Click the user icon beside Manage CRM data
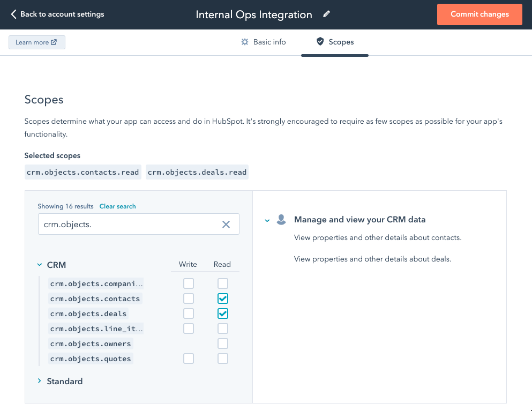Image resolution: width=532 pixels, height=411 pixels. (x=281, y=219)
